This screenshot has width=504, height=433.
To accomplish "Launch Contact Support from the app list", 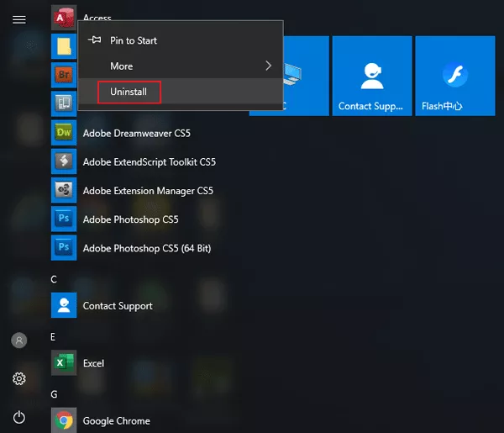I will point(118,305).
